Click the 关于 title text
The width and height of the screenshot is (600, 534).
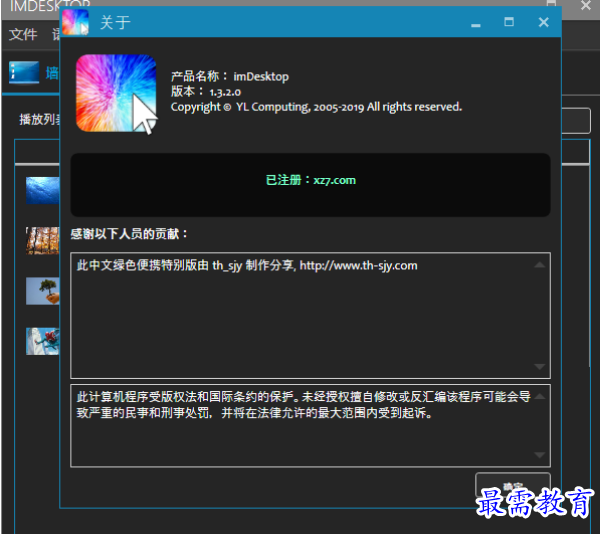115,22
